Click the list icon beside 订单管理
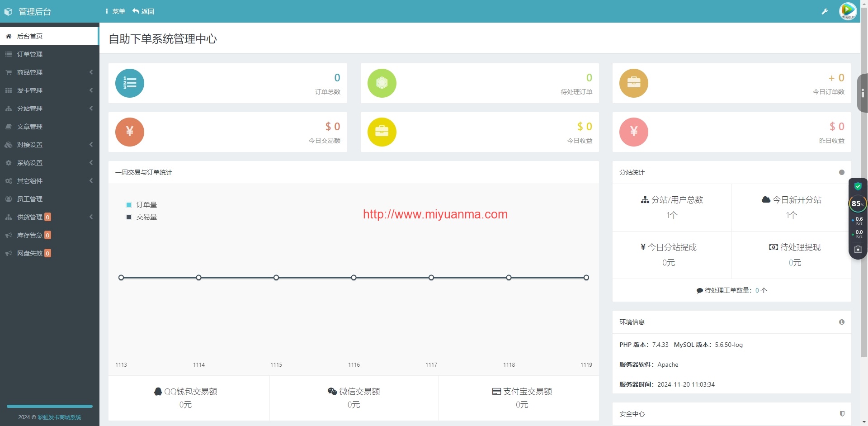Viewport: 868px width, 426px height. [9, 54]
